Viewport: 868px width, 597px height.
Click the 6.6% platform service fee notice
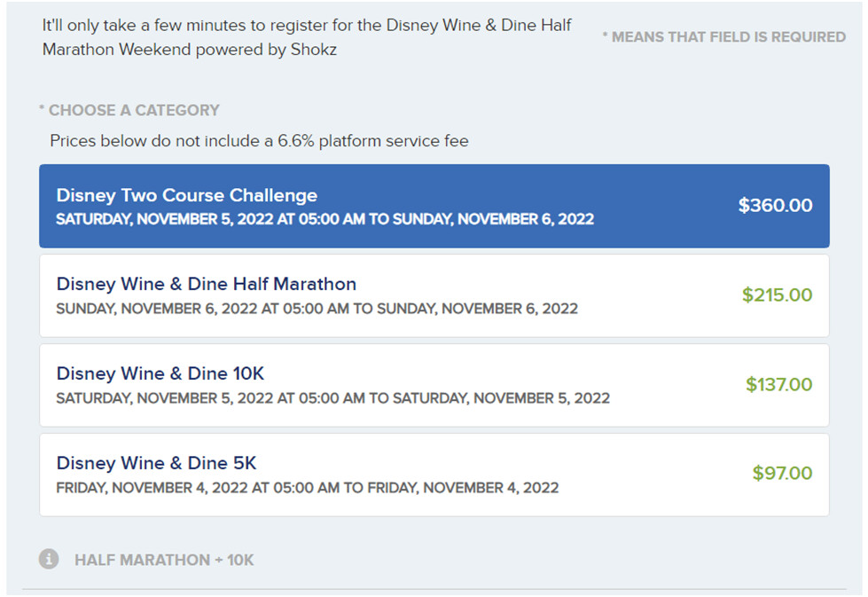point(259,141)
